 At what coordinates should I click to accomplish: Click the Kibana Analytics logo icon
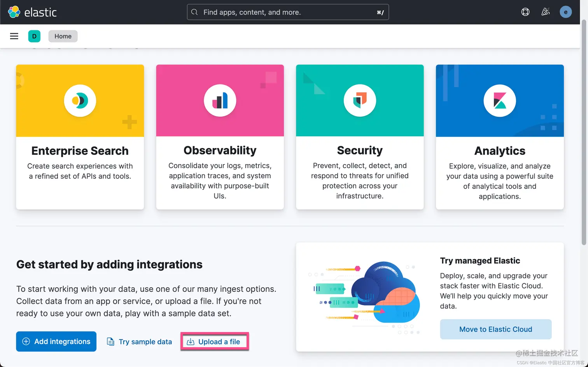pos(500,101)
